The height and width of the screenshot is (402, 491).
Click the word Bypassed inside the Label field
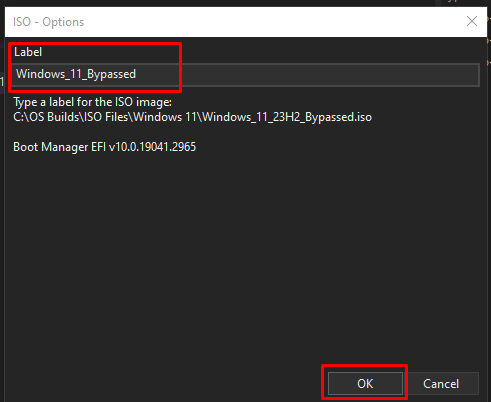click(x=111, y=74)
